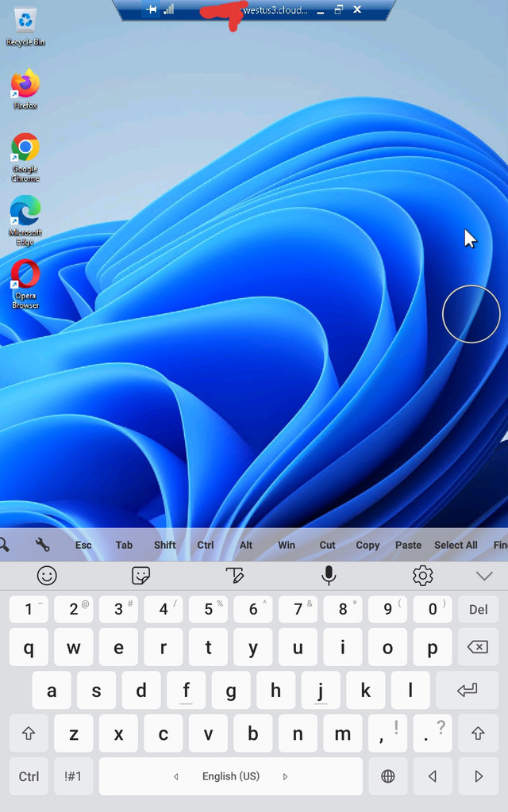The width and height of the screenshot is (508, 812).
Task: Tap Select All in the shortcut bar
Action: (x=456, y=545)
